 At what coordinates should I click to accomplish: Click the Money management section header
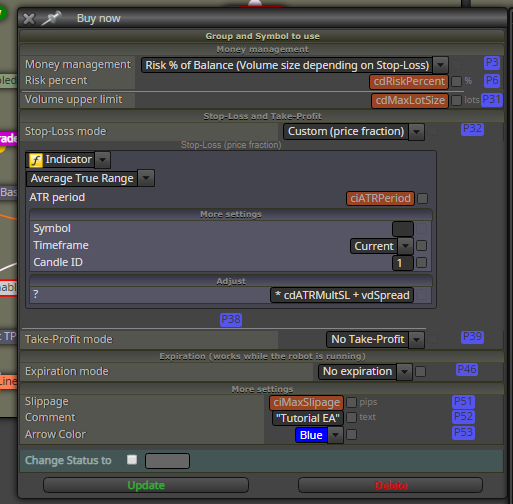(x=262, y=50)
